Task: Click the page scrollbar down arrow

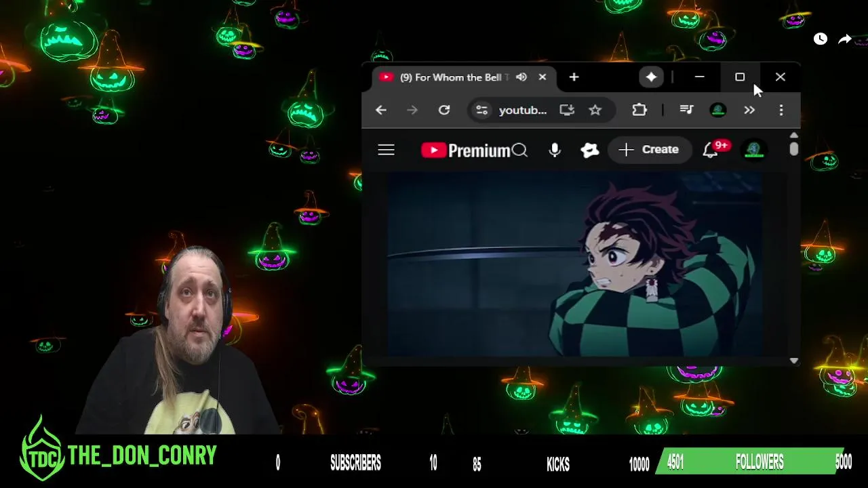Action: (x=794, y=361)
